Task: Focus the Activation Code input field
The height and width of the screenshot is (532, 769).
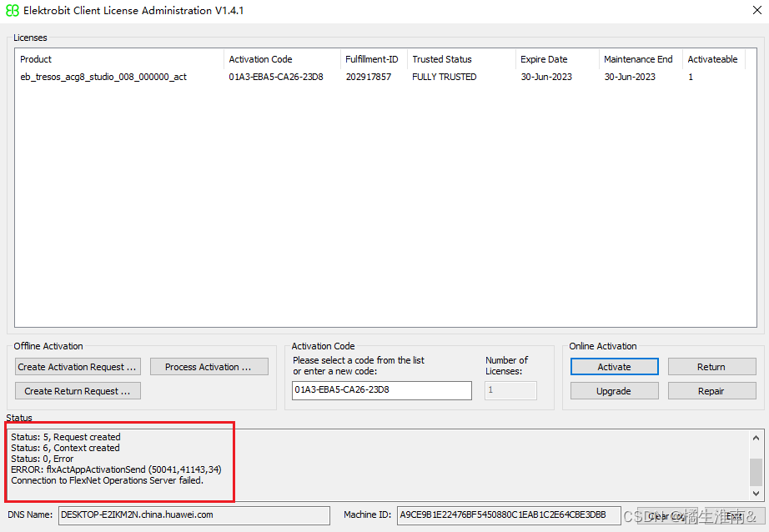Action: (x=381, y=389)
